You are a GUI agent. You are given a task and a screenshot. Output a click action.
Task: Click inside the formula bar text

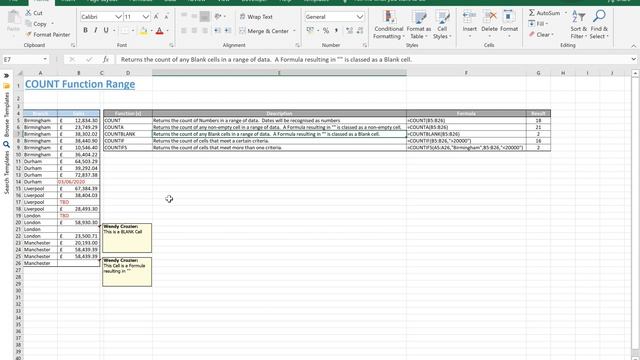(x=266, y=60)
